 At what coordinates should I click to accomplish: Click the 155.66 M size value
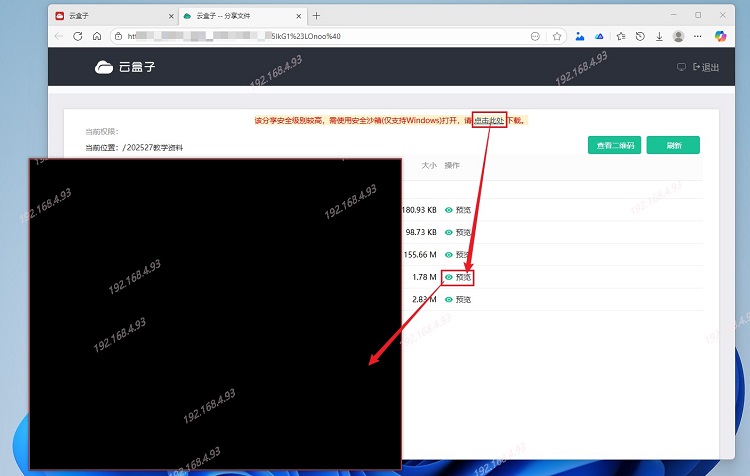coord(420,255)
